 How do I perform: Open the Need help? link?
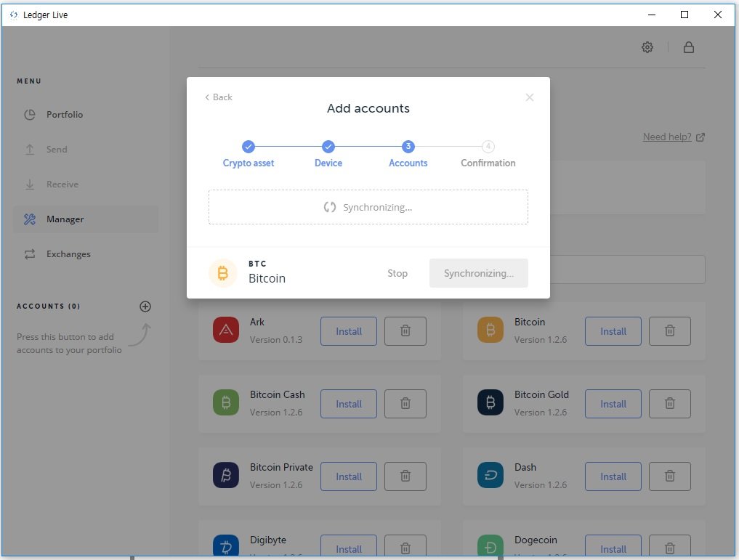tap(674, 137)
